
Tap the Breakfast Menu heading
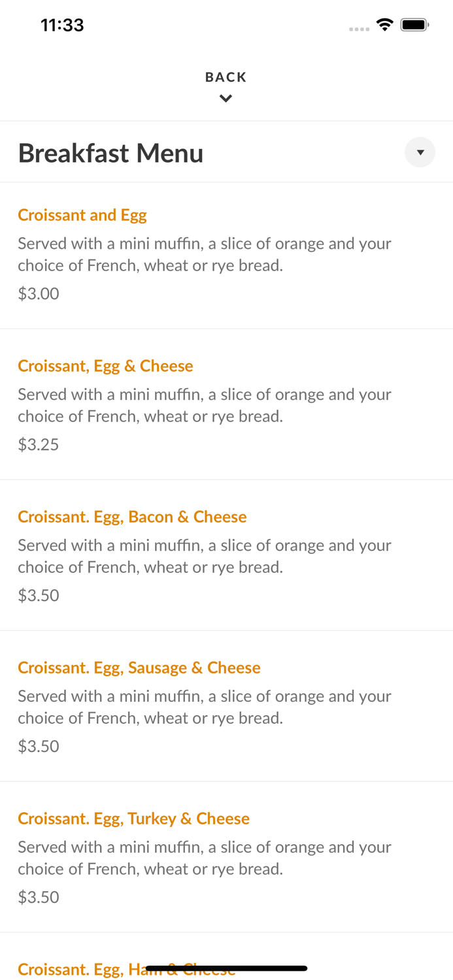tap(110, 153)
